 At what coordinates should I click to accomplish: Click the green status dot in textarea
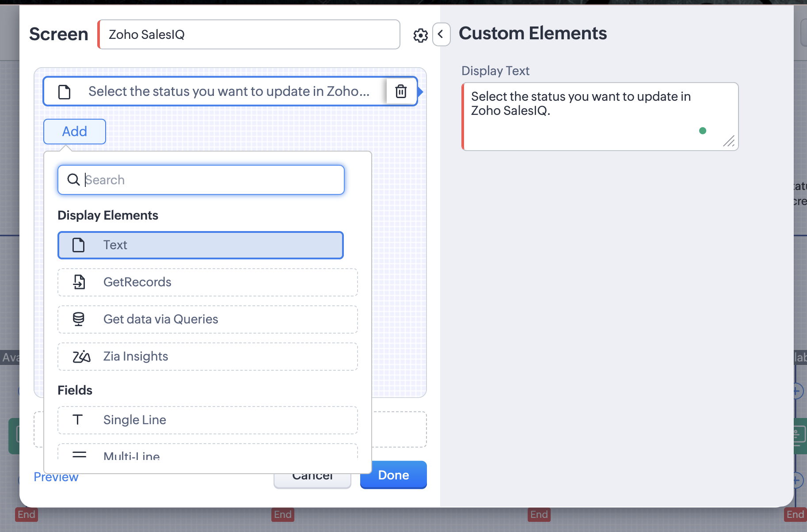coord(703,131)
